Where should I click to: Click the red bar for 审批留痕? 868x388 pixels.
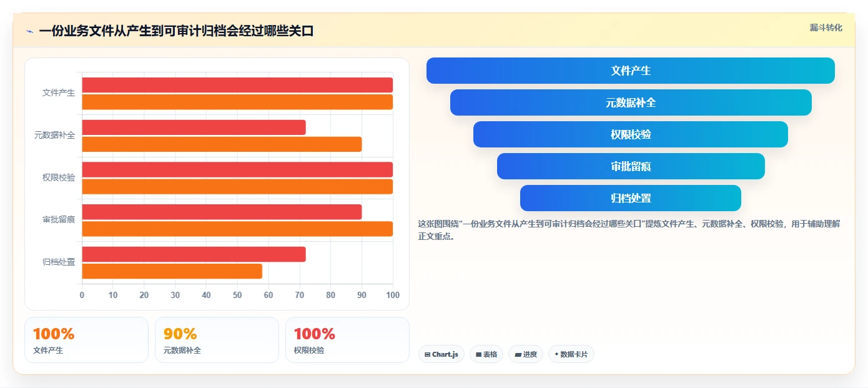[x=222, y=212]
